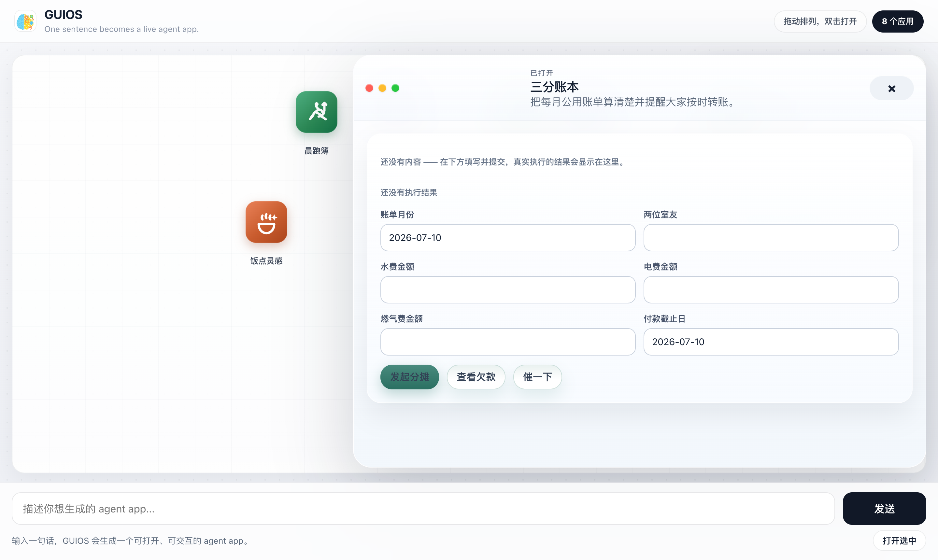This screenshot has height=560, width=938.
Task: Click the 三分账本 panel title
Action: (x=554, y=87)
